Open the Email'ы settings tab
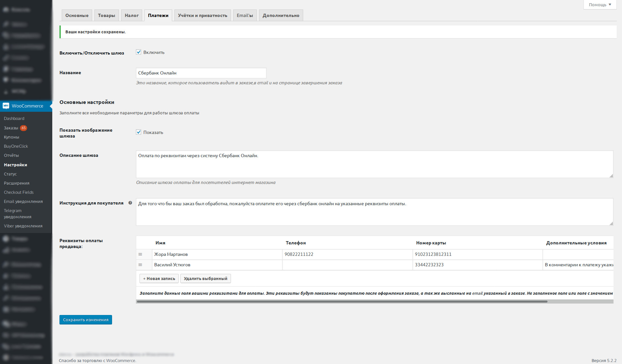The image size is (622, 364). click(x=244, y=15)
